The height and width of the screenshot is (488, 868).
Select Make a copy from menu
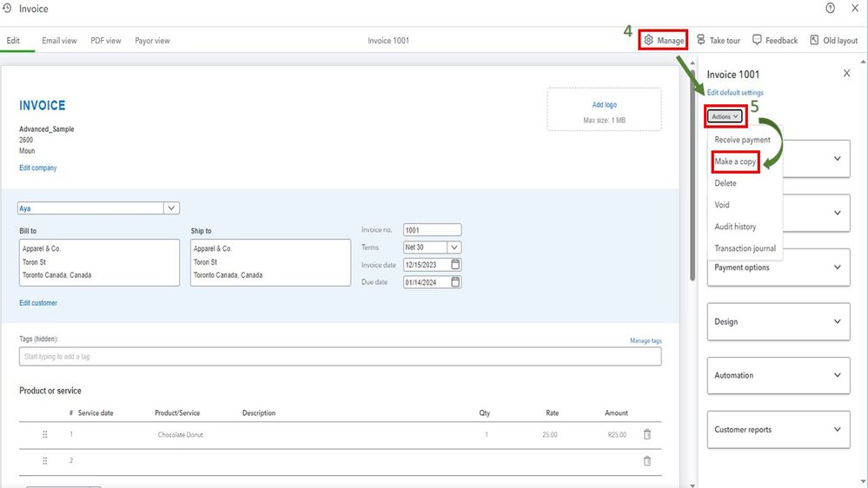coord(735,162)
